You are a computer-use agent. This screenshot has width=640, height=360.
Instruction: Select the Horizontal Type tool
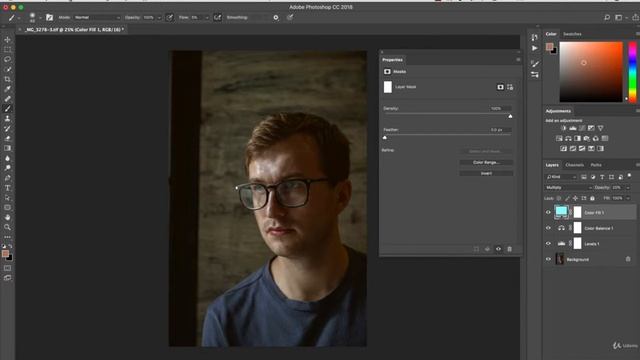7,188
